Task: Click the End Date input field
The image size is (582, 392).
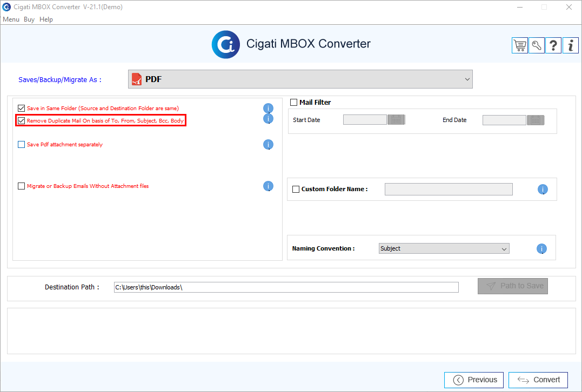Action: pos(504,120)
